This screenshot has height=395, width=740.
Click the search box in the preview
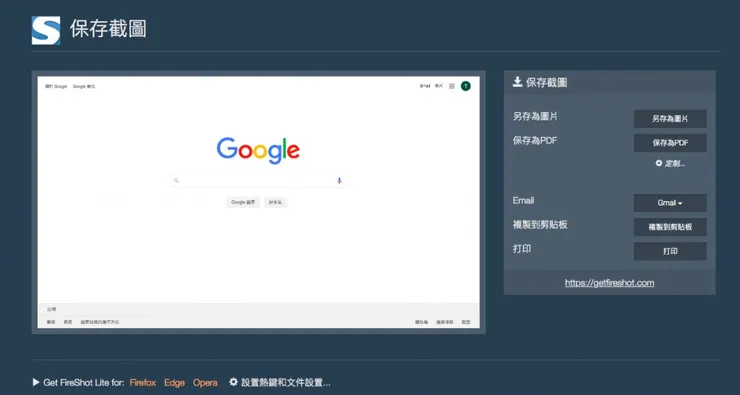pos(258,180)
